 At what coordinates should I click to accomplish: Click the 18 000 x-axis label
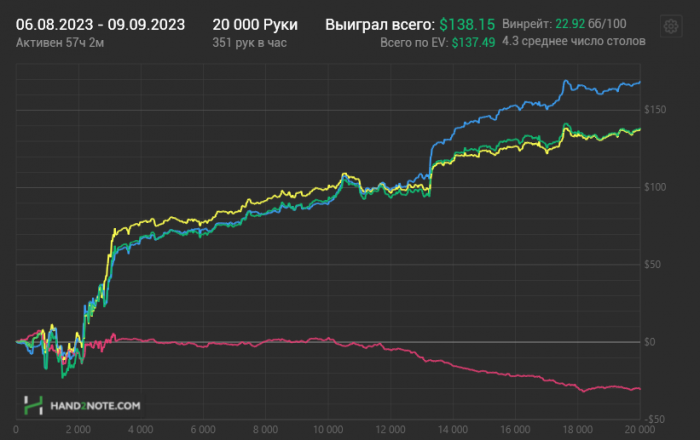[x=578, y=430]
